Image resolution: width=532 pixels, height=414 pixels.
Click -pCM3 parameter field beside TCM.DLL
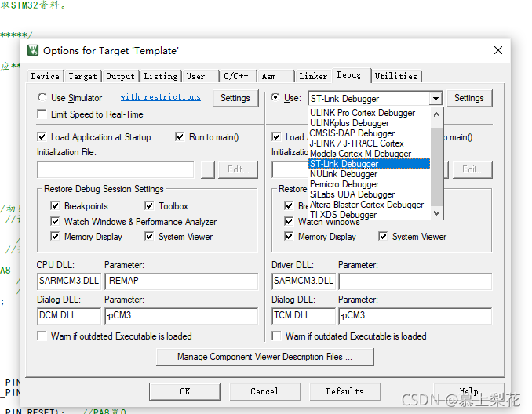tap(415, 316)
